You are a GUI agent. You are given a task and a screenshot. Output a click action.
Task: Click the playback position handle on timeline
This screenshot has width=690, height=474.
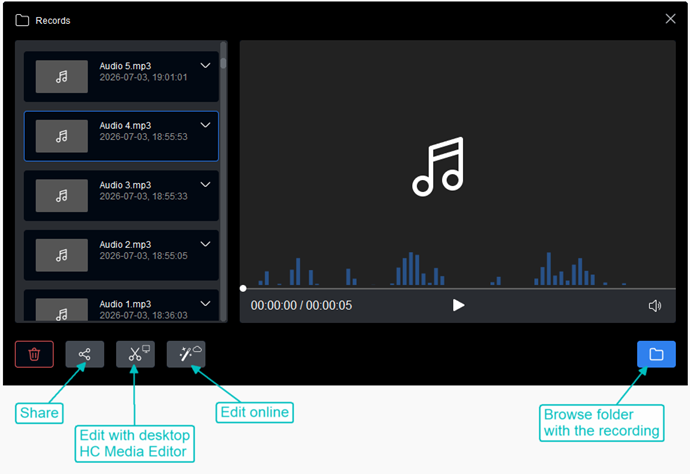point(243,288)
